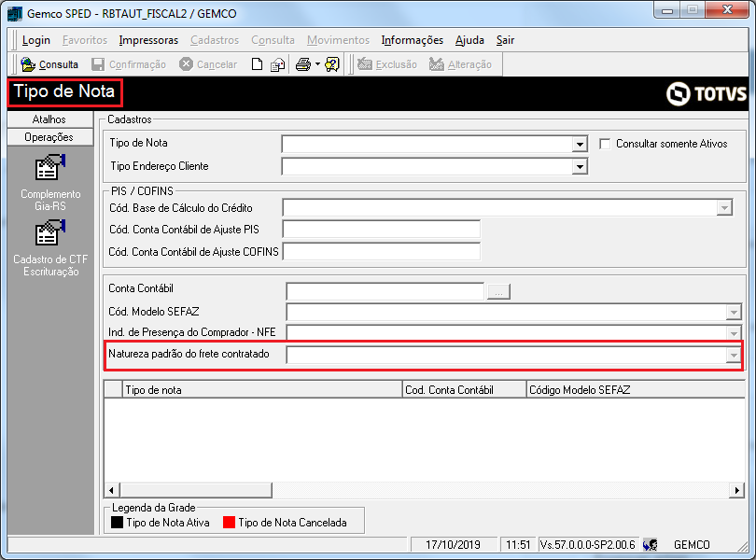This screenshot has height=560, width=756.
Task: Expand Ind. de Presença do Comprador dropdown
Action: [x=734, y=333]
